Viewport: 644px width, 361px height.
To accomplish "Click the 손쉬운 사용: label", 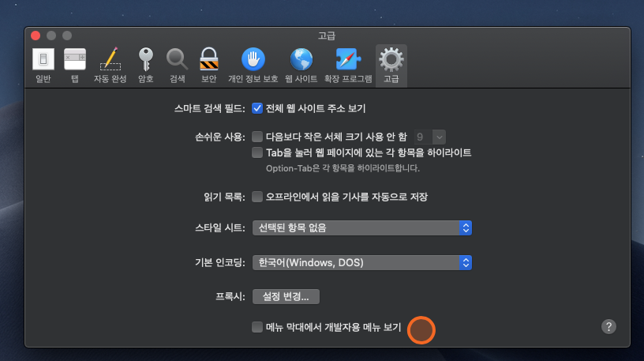I will pos(219,137).
